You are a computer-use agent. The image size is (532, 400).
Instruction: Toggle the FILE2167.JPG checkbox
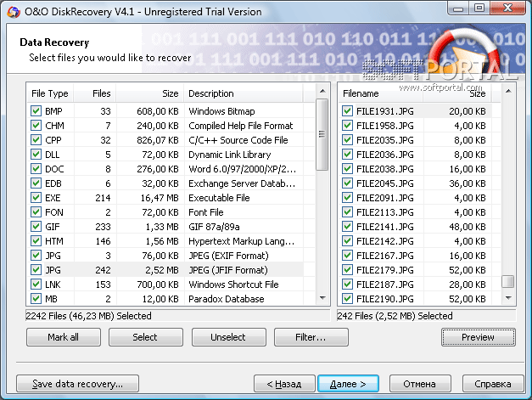coord(347,256)
